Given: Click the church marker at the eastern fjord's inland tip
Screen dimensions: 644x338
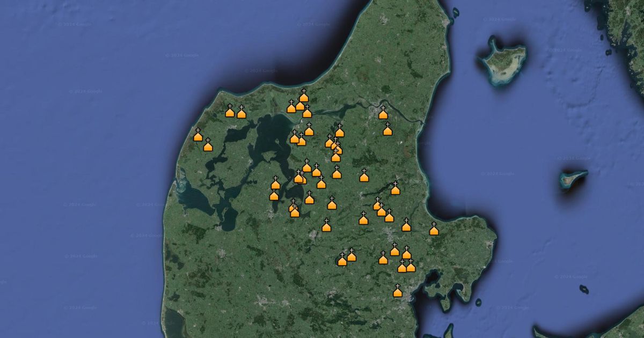Looking at the screenshot, I should pyautogui.click(x=396, y=188).
